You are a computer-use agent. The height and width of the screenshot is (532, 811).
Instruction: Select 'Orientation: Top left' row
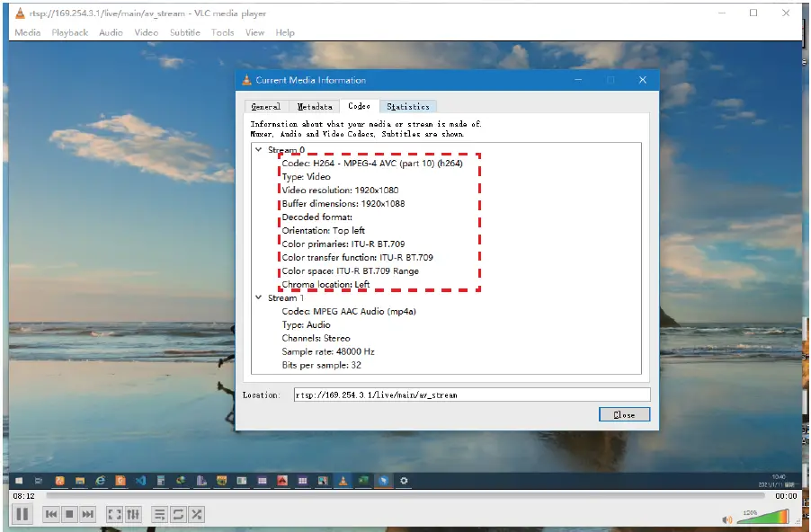324,231
